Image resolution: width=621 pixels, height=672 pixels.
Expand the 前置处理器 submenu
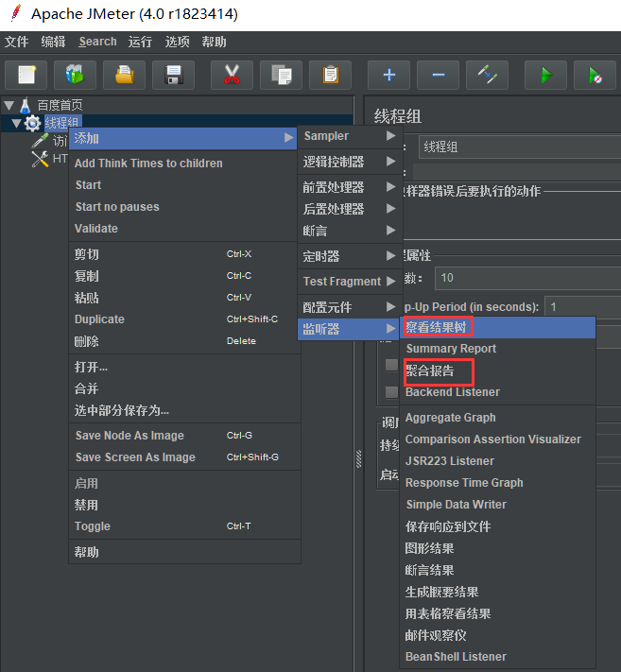pyautogui.click(x=350, y=187)
